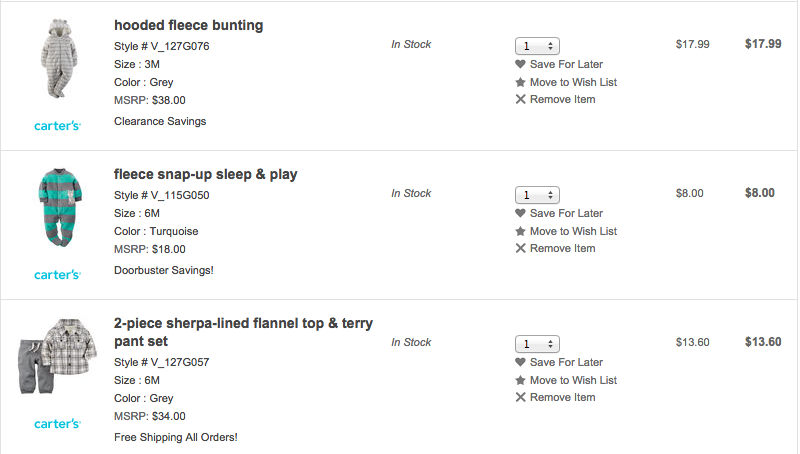Click heart icon for hooded fleece bunting
Viewport: 800px width, 454px height.
520,64
